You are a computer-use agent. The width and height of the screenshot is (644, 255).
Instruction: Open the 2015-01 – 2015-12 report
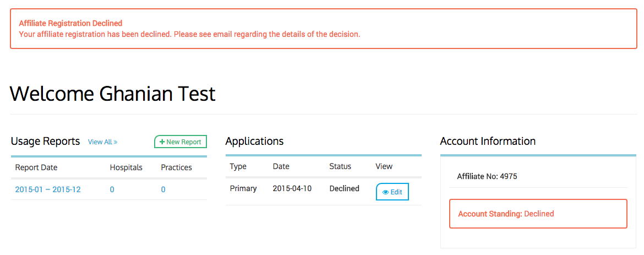(48, 189)
